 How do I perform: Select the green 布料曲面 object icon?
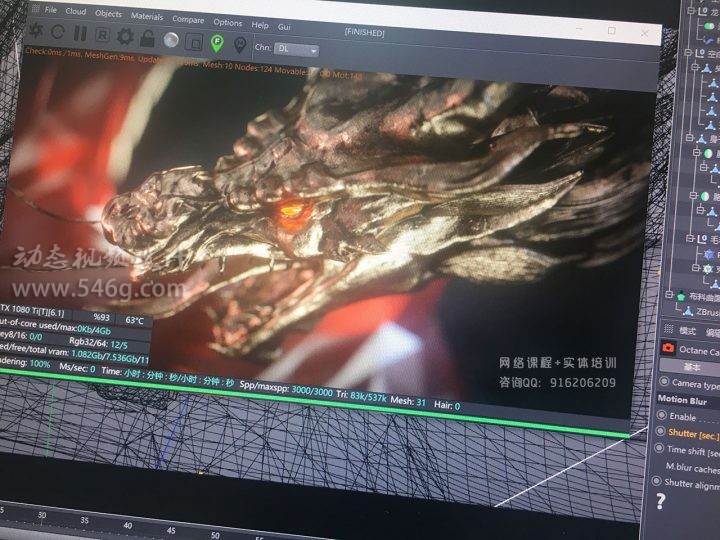681,296
